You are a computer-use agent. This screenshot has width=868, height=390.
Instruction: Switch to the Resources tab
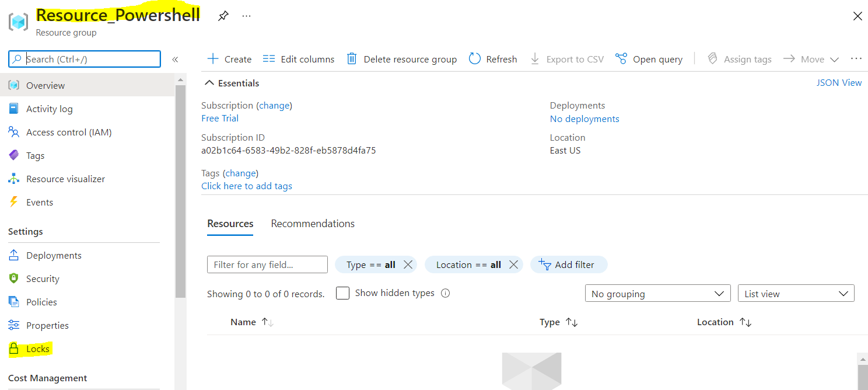pyautogui.click(x=230, y=224)
